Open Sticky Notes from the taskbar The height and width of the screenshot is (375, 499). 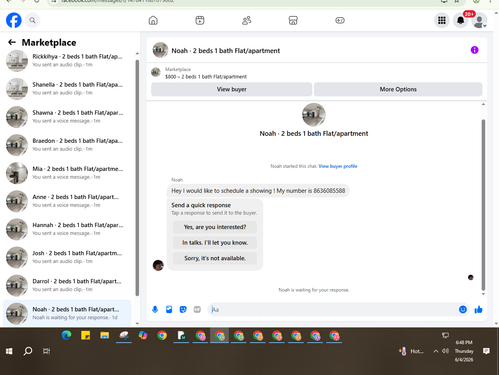[86, 335]
